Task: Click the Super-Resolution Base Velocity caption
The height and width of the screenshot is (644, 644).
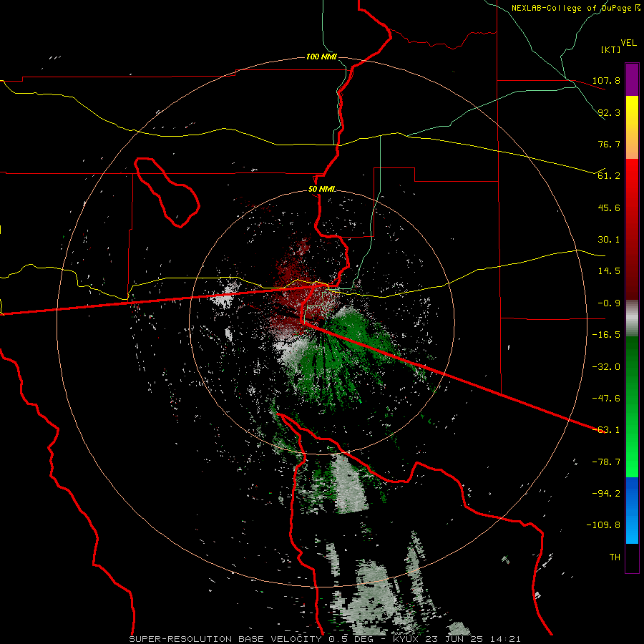Action: [x=325, y=639]
